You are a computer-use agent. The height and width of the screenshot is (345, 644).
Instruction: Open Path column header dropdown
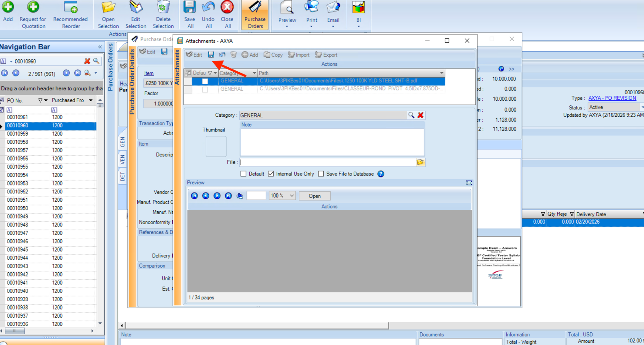pyautogui.click(x=441, y=73)
